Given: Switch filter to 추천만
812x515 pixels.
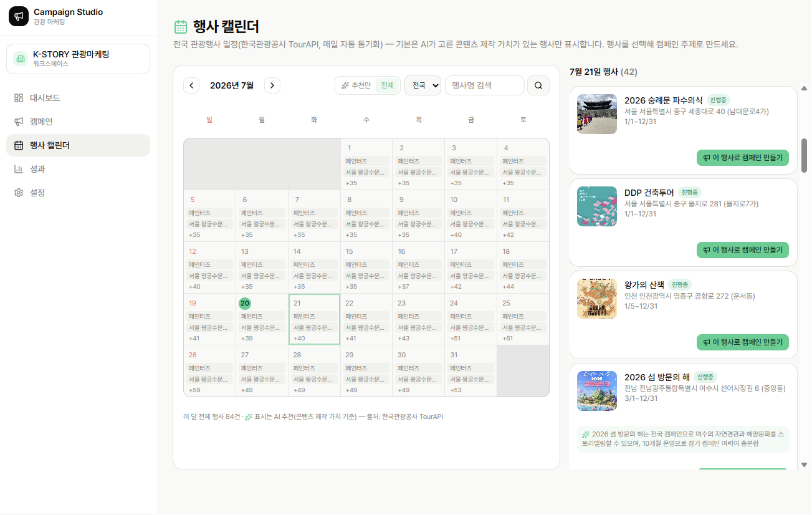Looking at the screenshot, I should 356,85.
